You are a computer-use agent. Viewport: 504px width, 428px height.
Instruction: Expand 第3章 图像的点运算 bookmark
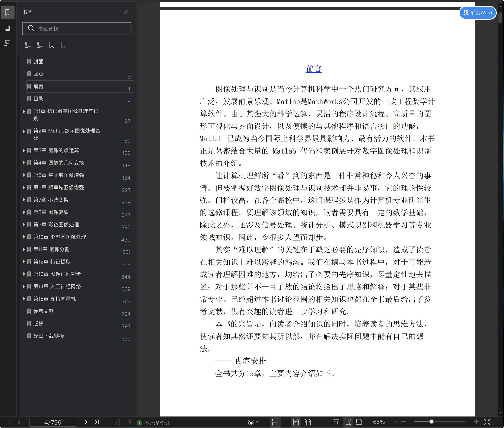pos(24,150)
